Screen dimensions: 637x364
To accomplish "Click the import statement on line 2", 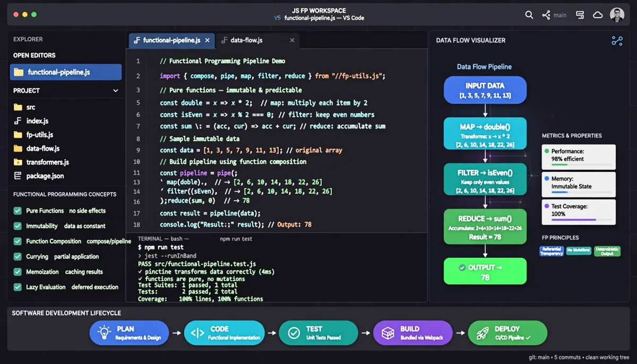I will point(272,76).
